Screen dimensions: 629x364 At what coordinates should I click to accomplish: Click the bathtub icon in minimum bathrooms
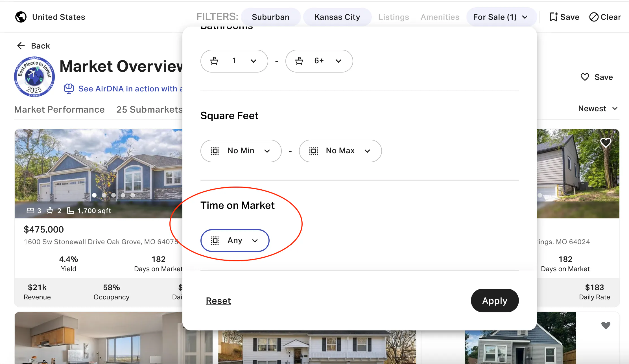click(214, 61)
